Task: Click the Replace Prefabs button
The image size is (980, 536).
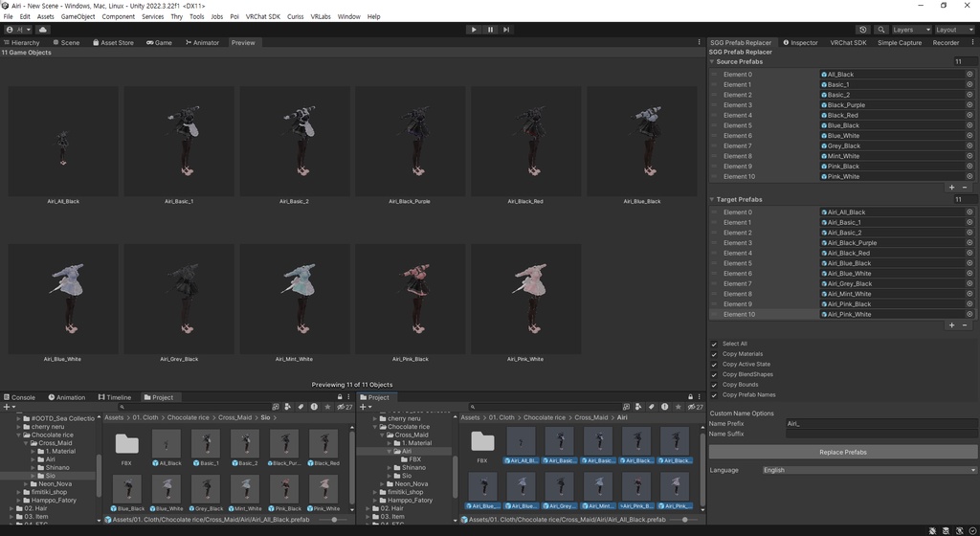Action: pos(842,452)
